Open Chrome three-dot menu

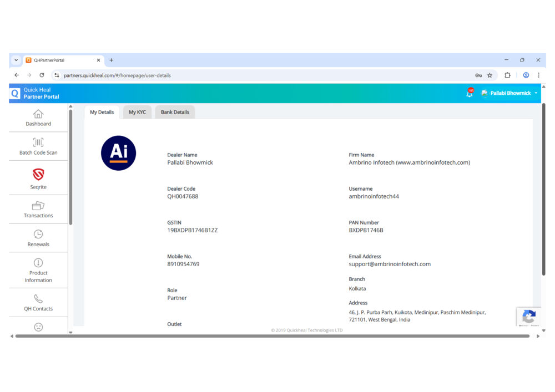[x=538, y=75]
